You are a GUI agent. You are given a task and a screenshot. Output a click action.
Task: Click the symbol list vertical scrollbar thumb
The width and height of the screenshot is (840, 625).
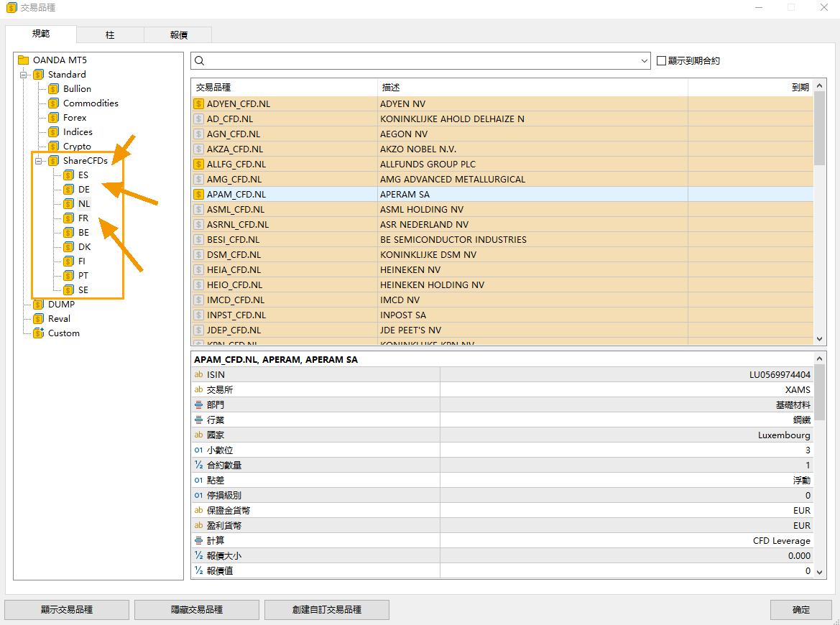tap(819, 129)
